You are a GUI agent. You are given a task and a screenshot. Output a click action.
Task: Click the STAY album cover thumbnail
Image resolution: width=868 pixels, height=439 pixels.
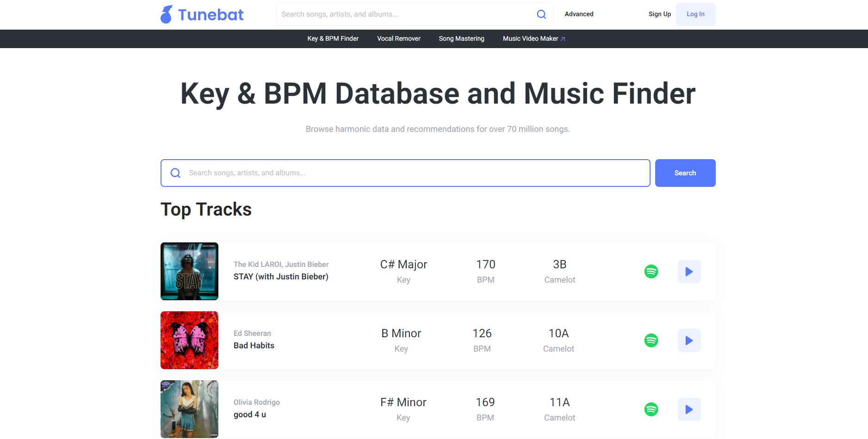coord(189,272)
